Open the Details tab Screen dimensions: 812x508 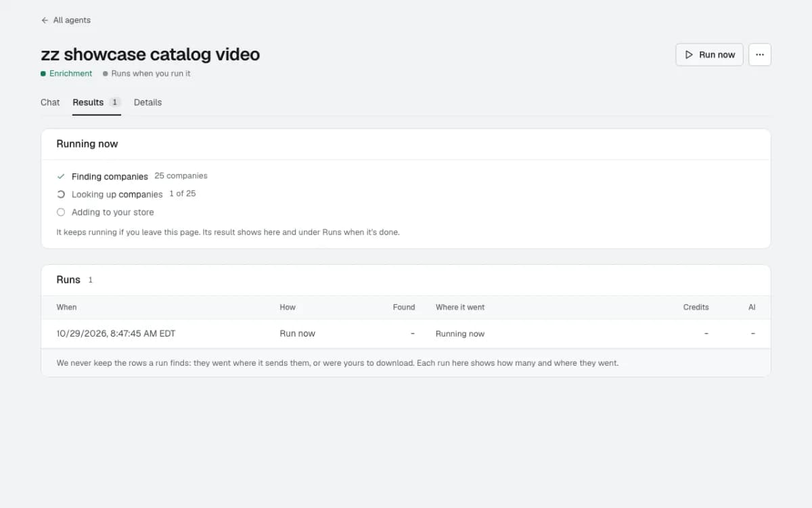click(x=148, y=102)
